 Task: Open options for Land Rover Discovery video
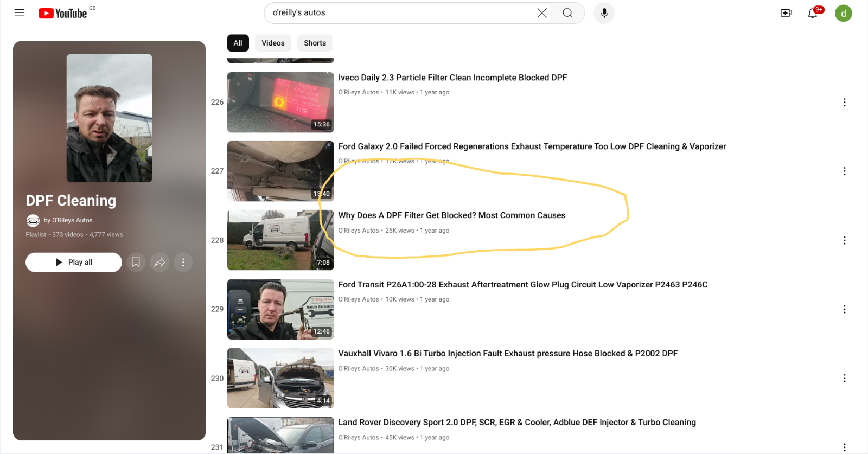[844, 447]
